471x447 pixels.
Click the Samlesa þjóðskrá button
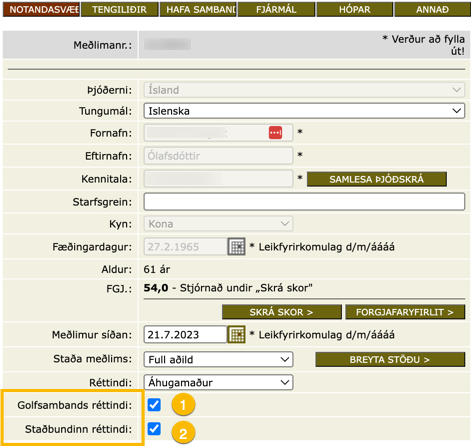(x=377, y=179)
